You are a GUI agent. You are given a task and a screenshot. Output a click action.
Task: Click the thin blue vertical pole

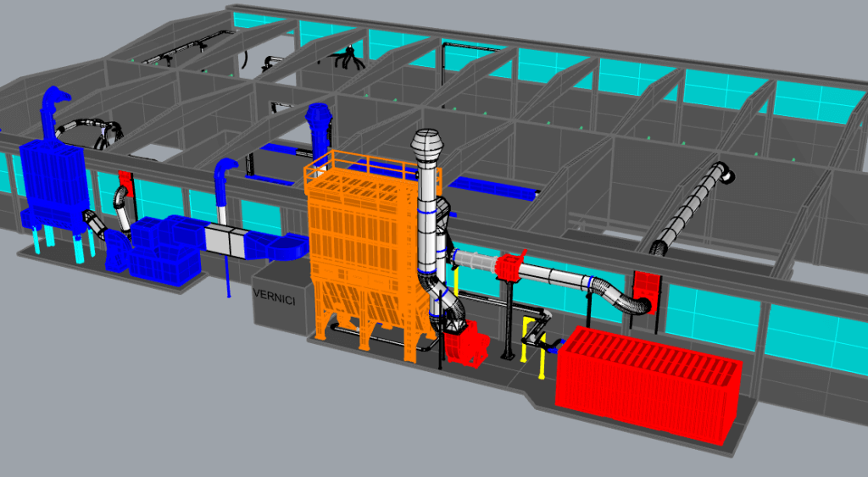coord(229,277)
